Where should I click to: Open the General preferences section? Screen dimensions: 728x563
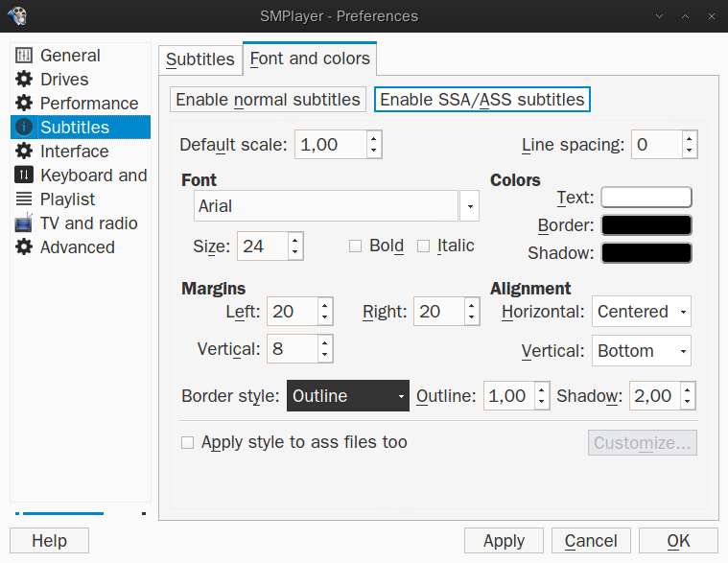pos(81,56)
